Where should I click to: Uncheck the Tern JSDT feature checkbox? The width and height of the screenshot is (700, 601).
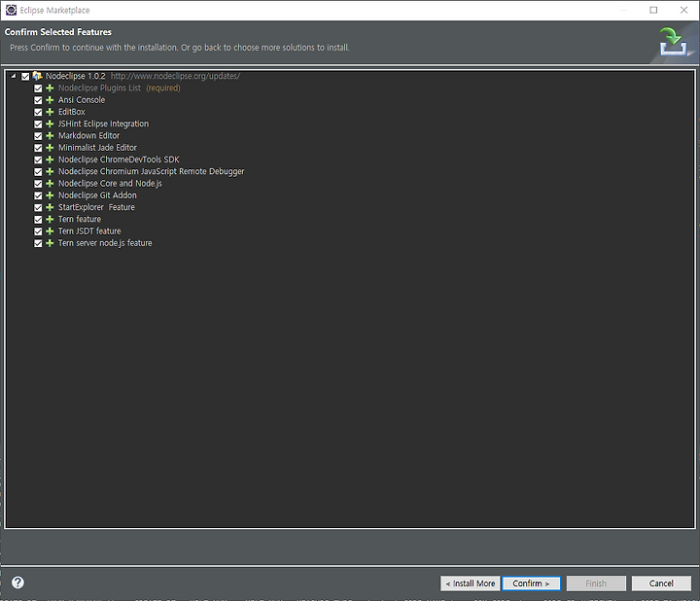point(38,231)
